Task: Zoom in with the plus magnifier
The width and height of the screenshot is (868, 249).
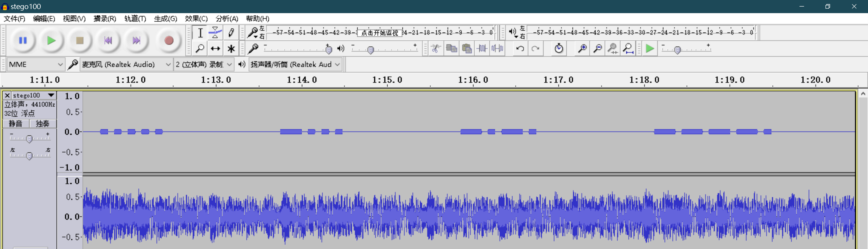Action: (582, 49)
